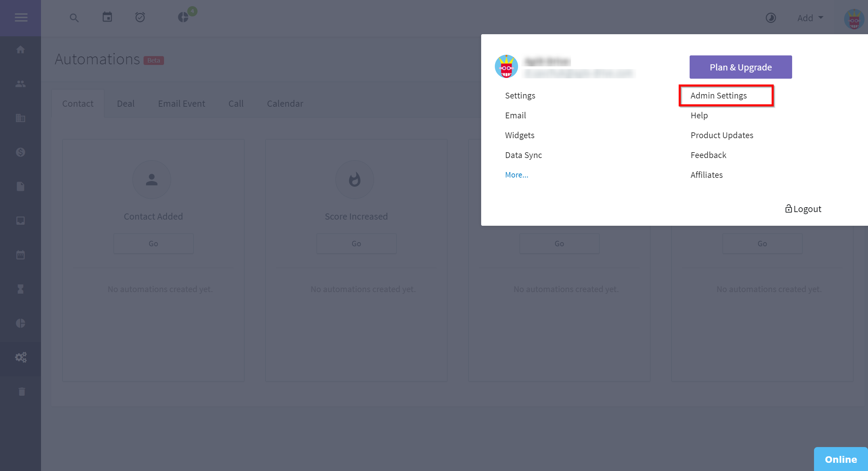Click the Product Updates link
Screen dimensions: 868x471
click(722, 135)
